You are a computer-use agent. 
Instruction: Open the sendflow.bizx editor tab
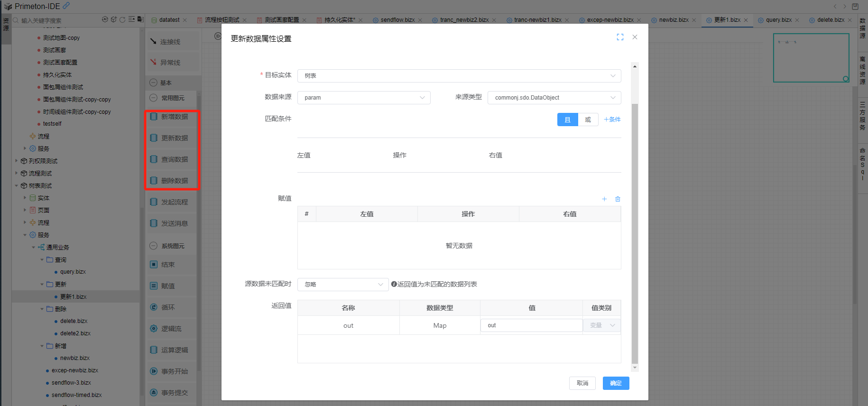point(397,20)
